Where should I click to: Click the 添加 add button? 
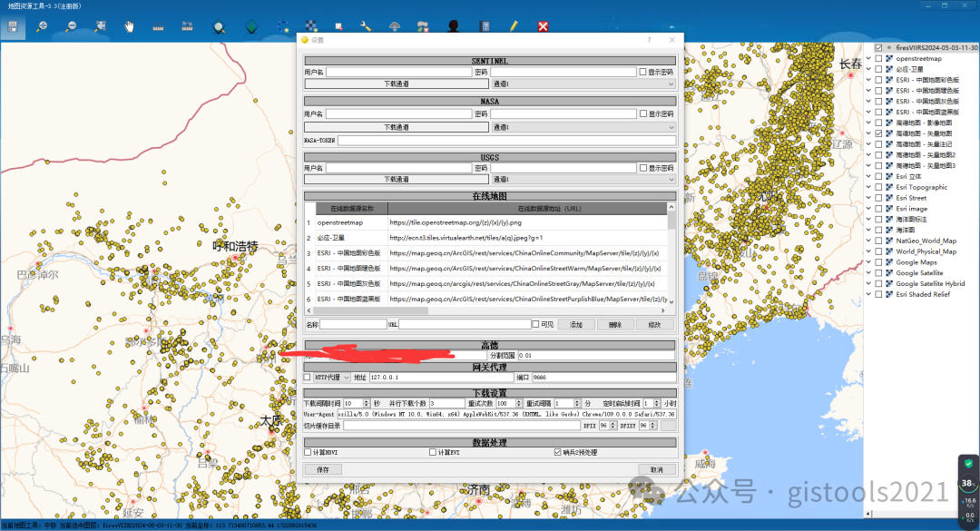(x=576, y=325)
